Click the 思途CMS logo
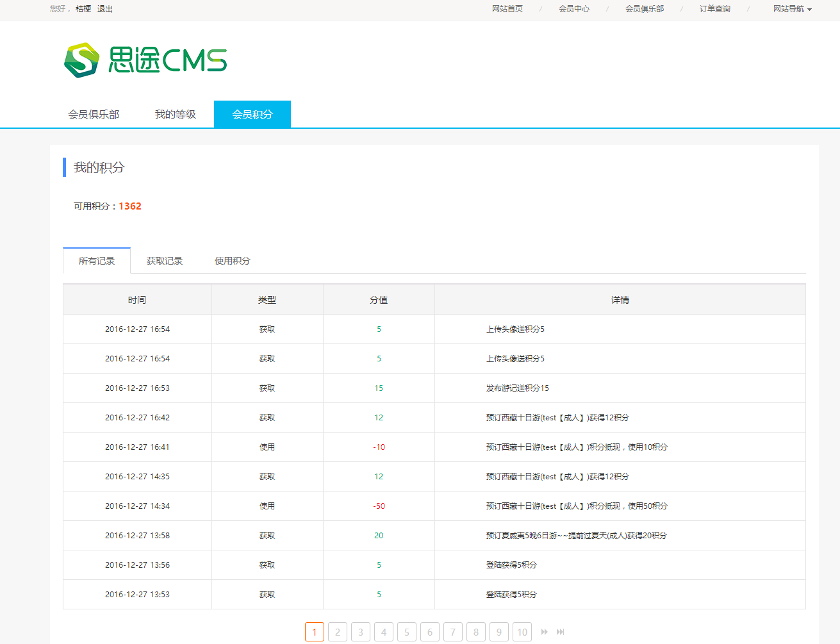The width and height of the screenshot is (840, 644). (x=145, y=60)
